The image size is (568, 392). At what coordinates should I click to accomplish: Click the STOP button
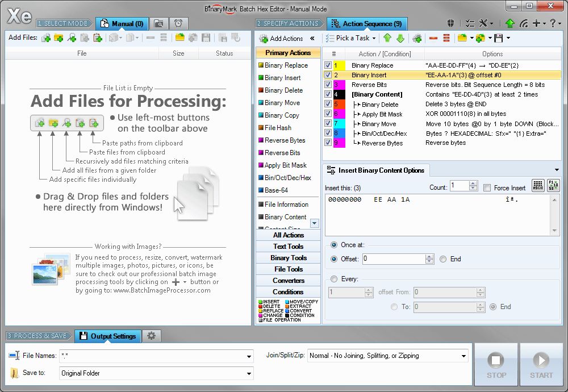(x=496, y=364)
